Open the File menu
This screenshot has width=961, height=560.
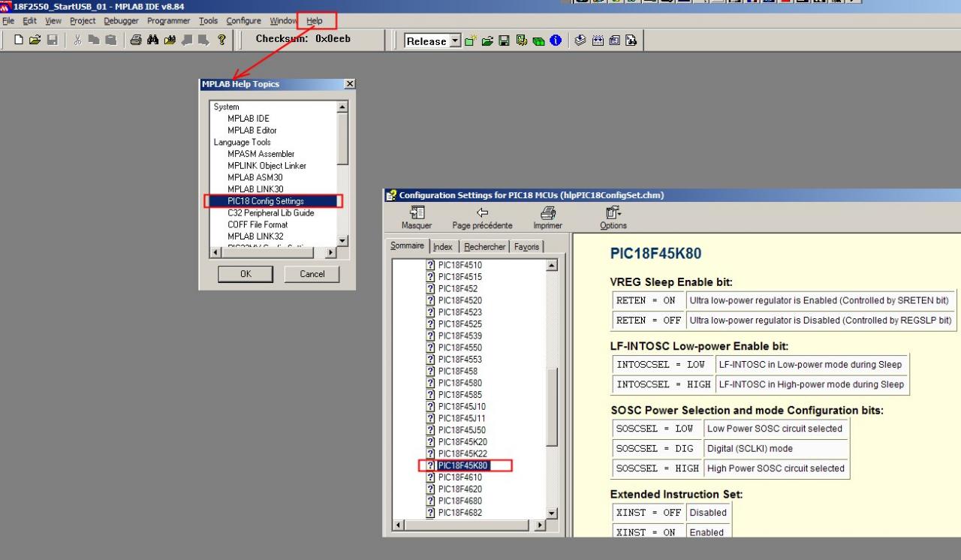coord(8,21)
